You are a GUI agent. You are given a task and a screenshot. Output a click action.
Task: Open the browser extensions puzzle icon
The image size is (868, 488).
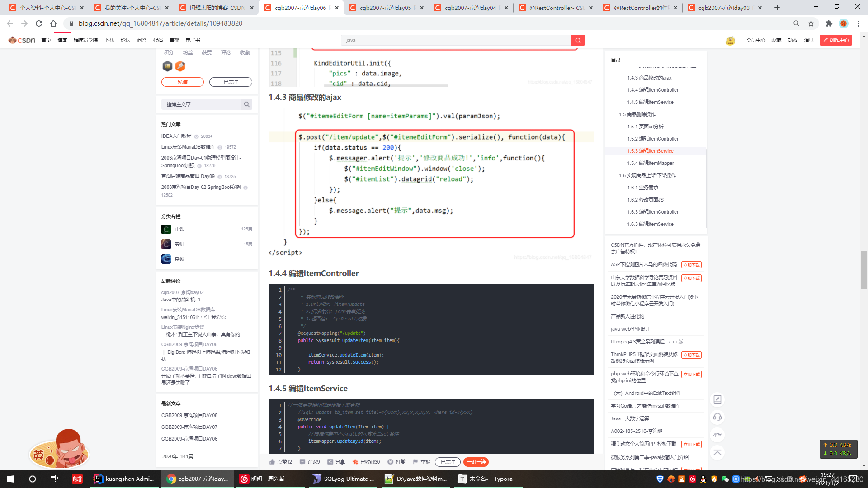pos(829,23)
